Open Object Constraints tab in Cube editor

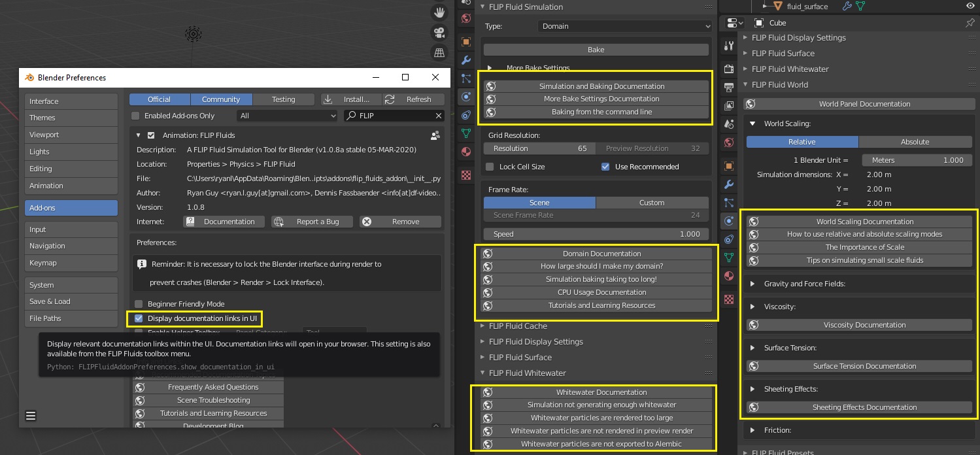click(x=728, y=240)
